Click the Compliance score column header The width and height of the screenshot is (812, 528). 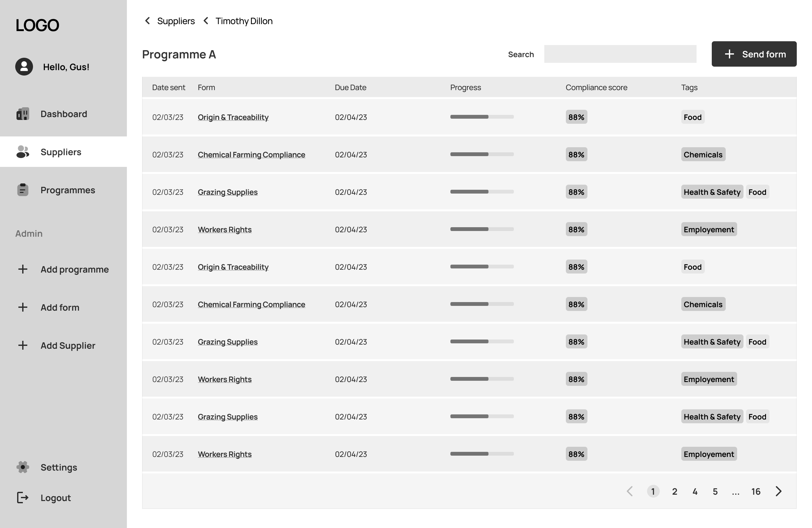point(596,88)
